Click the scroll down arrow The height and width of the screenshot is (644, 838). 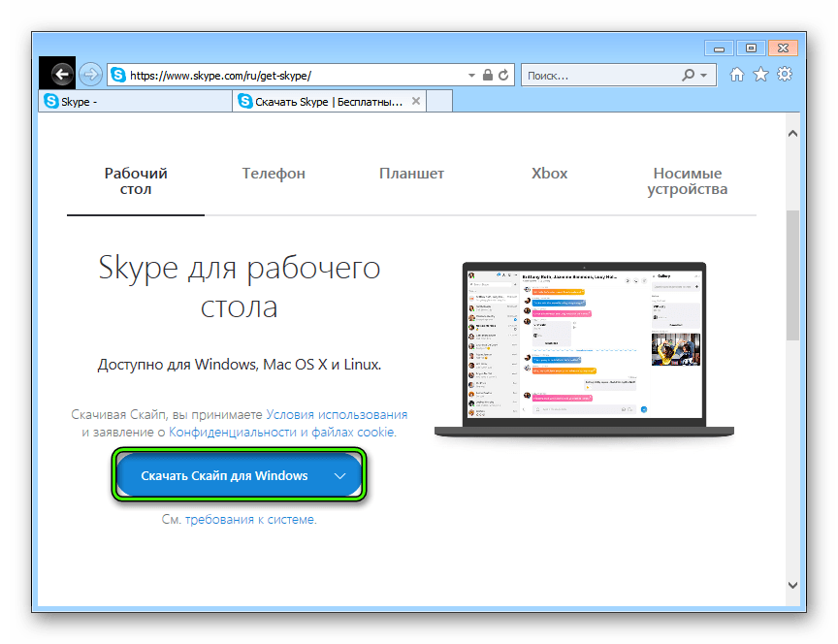point(793,585)
